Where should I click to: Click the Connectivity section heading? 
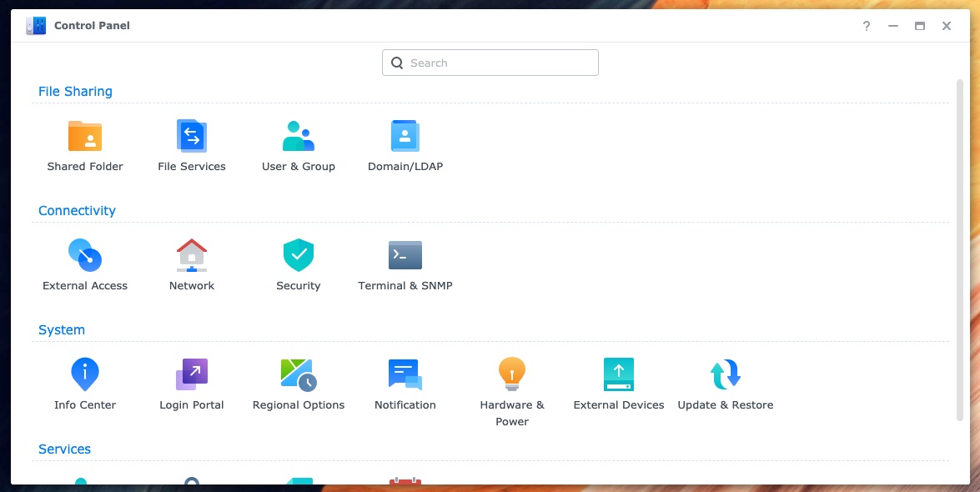point(77,211)
